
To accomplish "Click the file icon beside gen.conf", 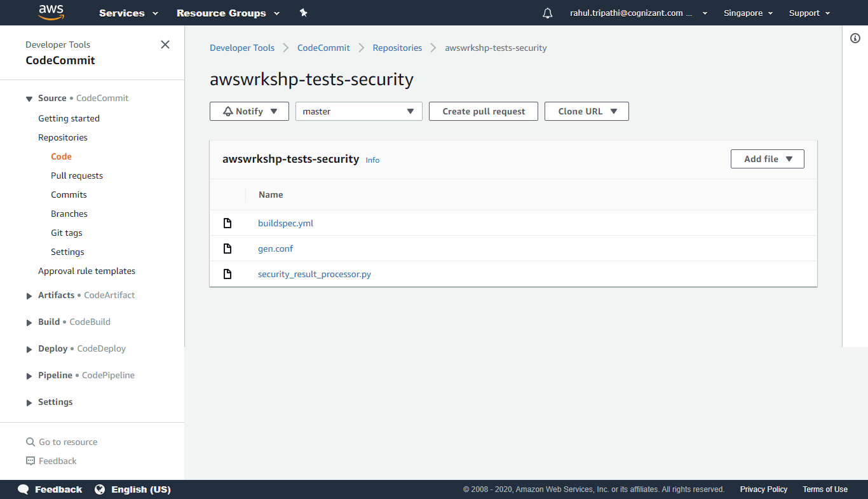I will click(x=227, y=249).
